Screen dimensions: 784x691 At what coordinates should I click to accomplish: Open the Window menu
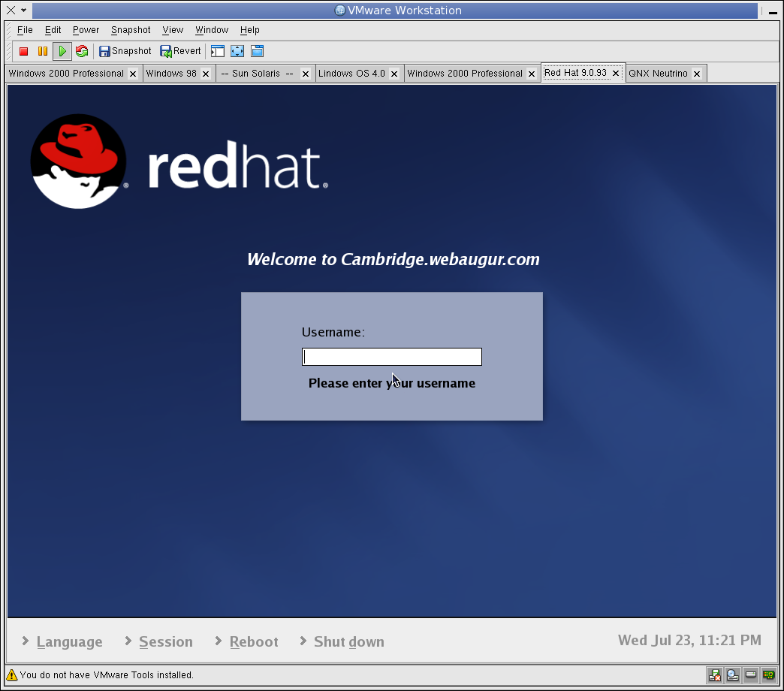click(x=212, y=30)
